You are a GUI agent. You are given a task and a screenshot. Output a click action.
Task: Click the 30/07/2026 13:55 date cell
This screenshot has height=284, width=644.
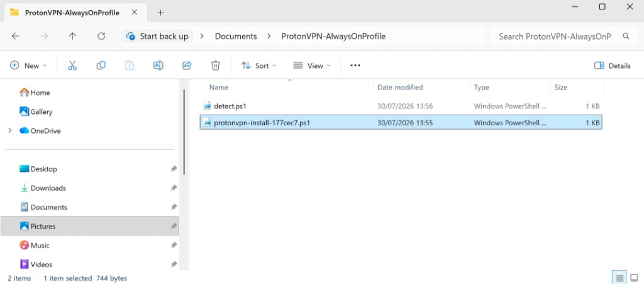[405, 122]
